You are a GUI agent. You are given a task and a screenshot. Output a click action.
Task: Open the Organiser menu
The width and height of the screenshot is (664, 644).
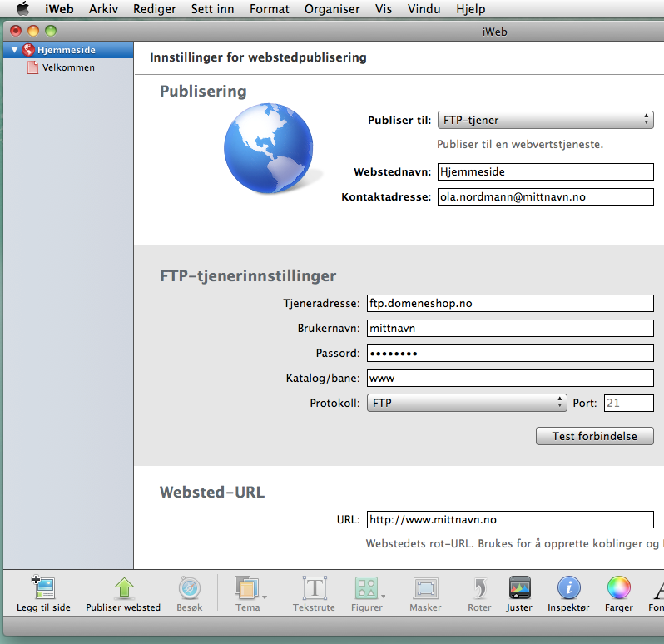[332, 9]
